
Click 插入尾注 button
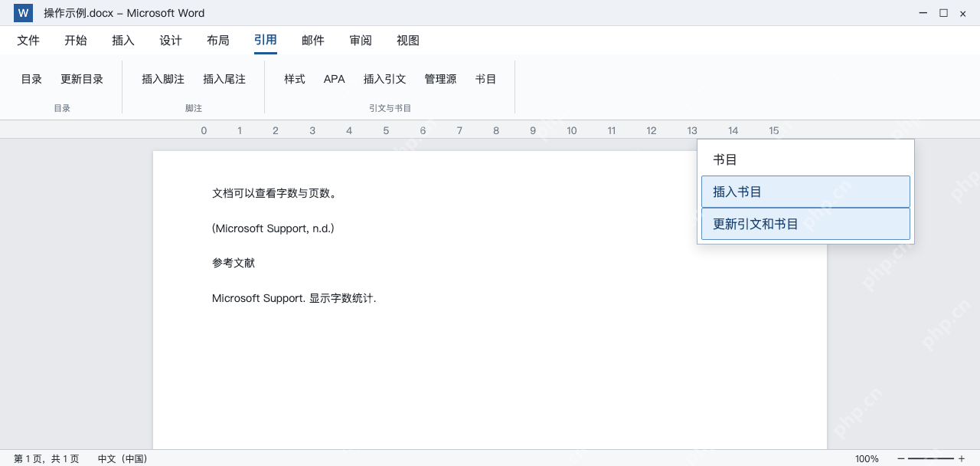click(x=224, y=79)
